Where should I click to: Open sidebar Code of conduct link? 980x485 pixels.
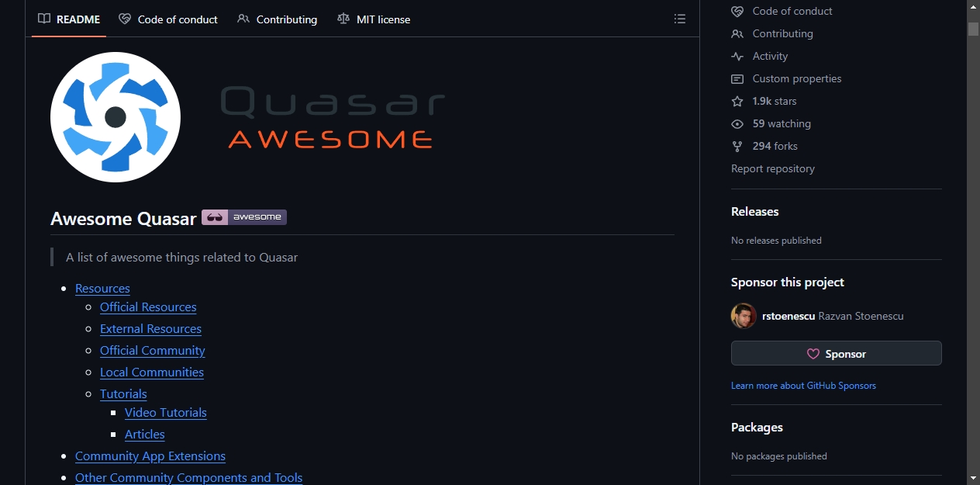pyautogui.click(x=792, y=11)
